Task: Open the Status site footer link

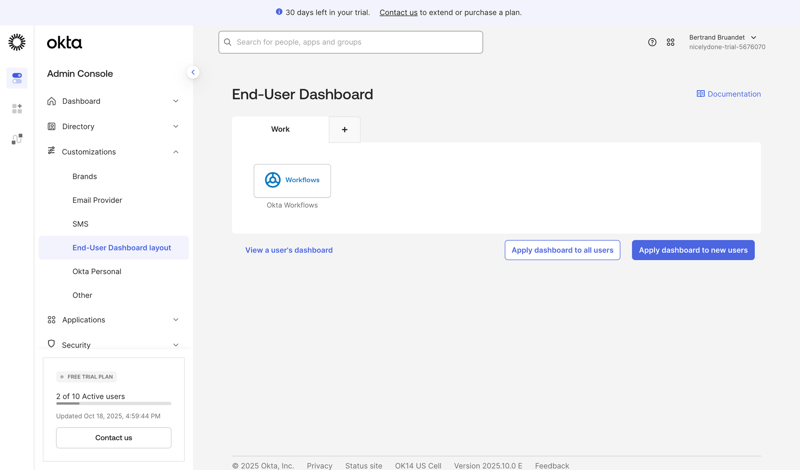Action: [x=363, y=465]
